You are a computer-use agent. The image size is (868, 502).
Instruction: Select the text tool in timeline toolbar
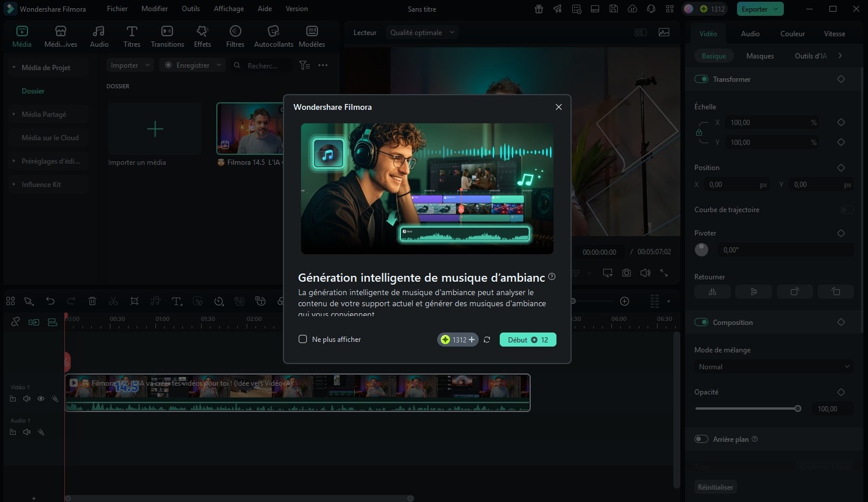coord(177,301)
